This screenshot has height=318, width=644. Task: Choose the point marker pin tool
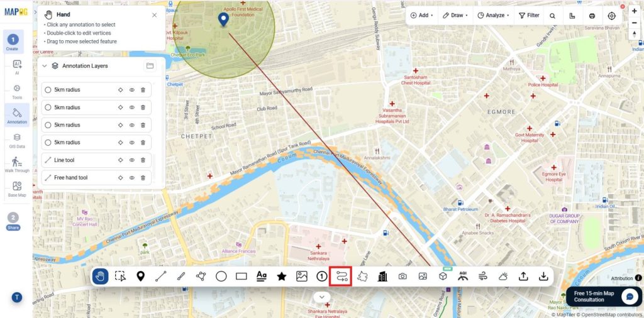[x=140, y=276]
